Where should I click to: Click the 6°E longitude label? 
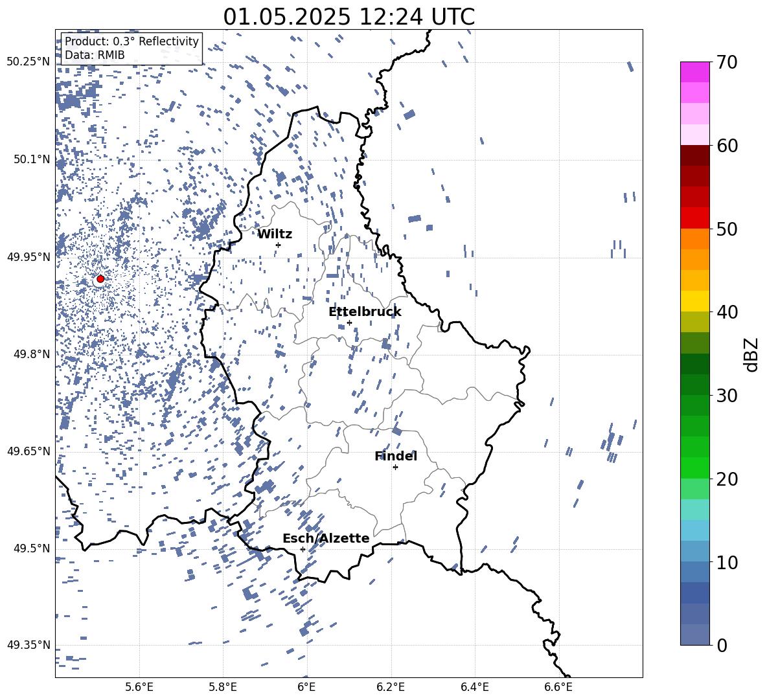(306, 687)
